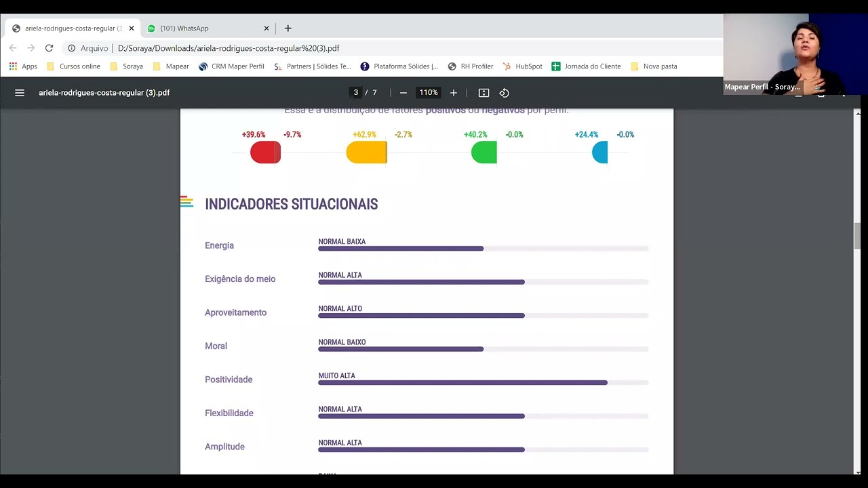Screen dimensions: 868x488
Task: Click the +39.6% red percentage
Action: pyautogui.click(x=254, y=135)
